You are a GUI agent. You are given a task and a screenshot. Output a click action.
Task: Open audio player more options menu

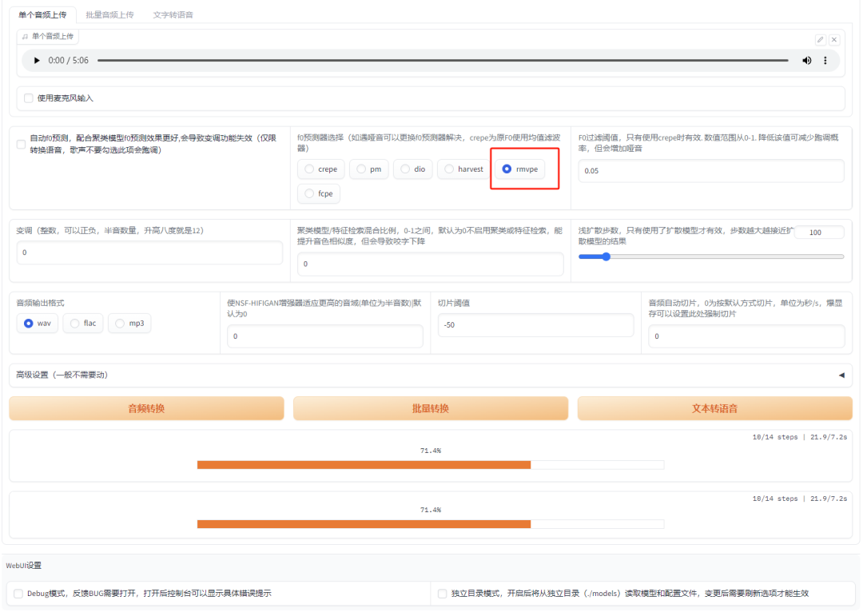[825, 61]
